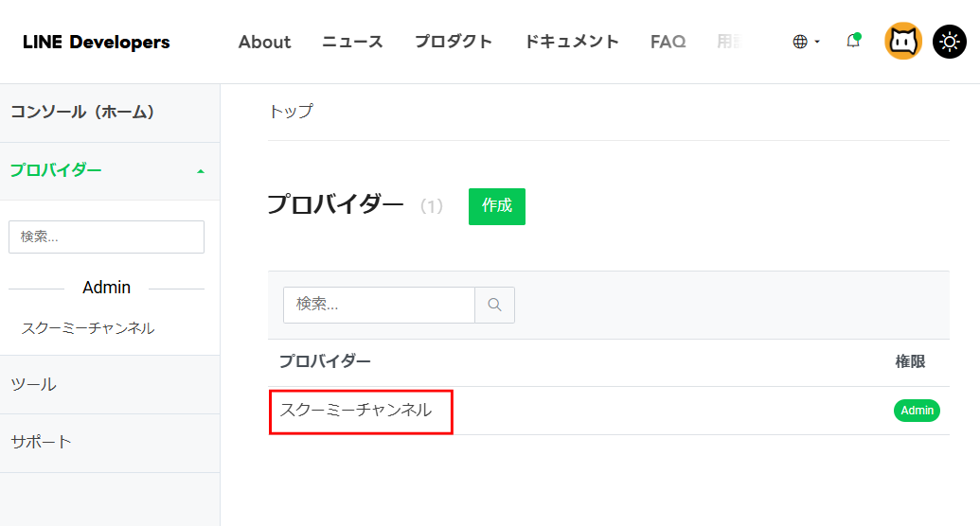Open the language globe selector
The height and width of the screenshot is (526, 980).
point(806,42)
